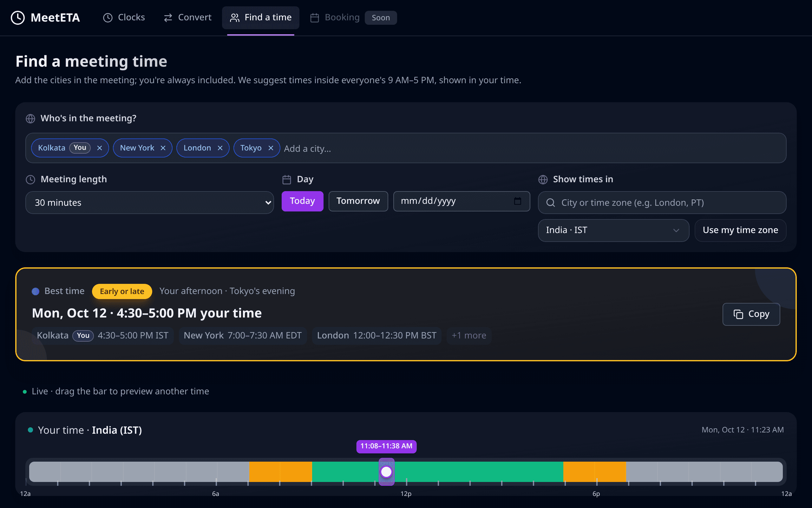Select Today as the meeting day

[x=302, y=201]
